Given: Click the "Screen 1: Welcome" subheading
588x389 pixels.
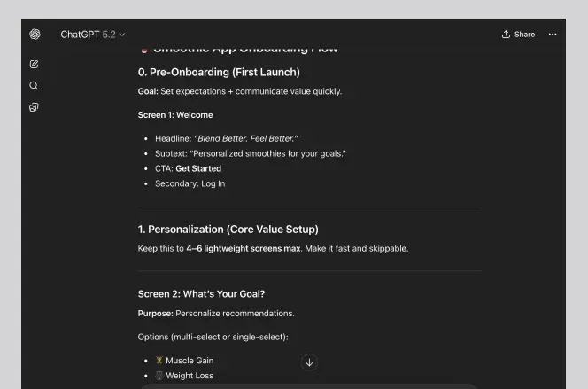Looking at the screenshot, I should (175, 114).
